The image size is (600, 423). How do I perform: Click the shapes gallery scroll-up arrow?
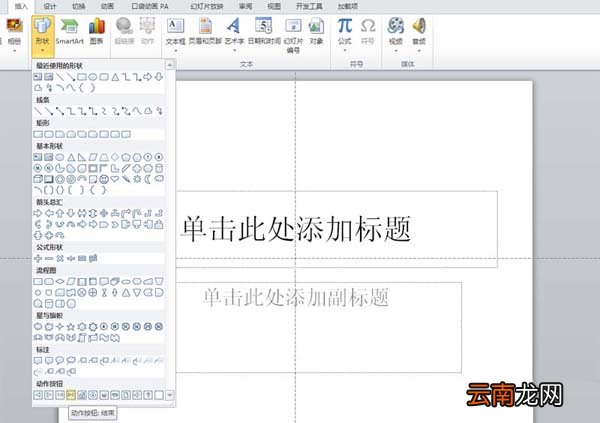point(170,64)
